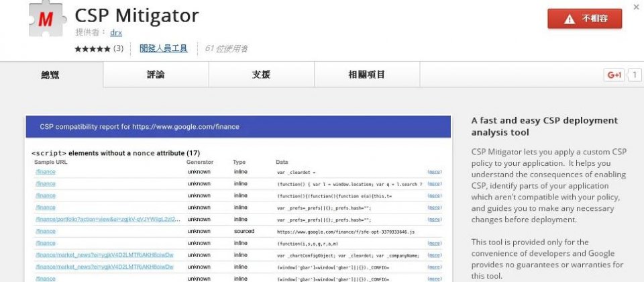
Task: Switch to the 評論 reviews tab
Action: 156,75
